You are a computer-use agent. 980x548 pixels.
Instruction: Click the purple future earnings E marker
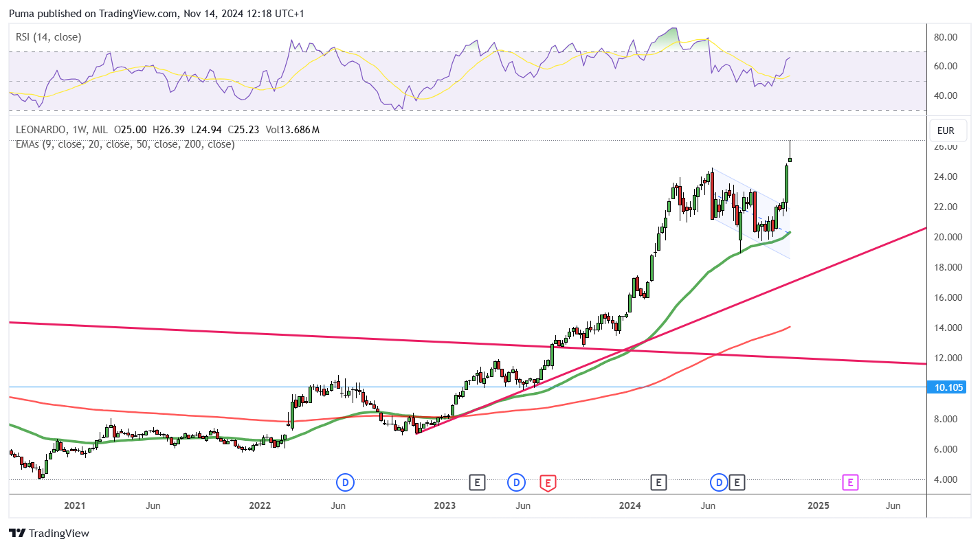850,483
